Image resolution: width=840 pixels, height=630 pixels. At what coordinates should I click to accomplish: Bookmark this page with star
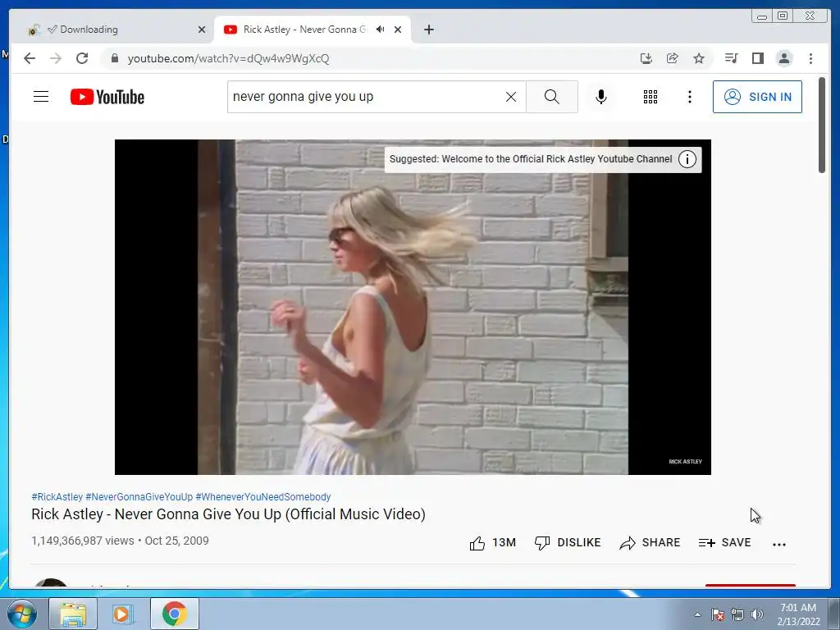[x=699, y=58]
